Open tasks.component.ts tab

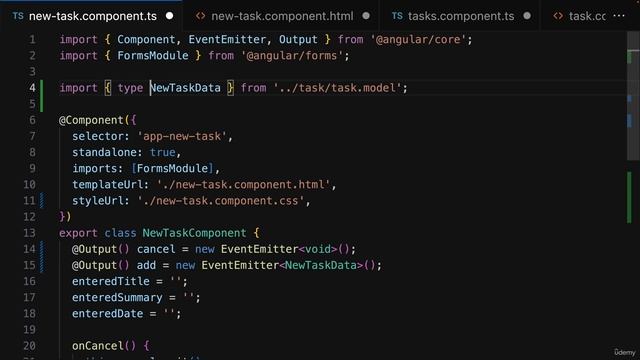(461, 16)
